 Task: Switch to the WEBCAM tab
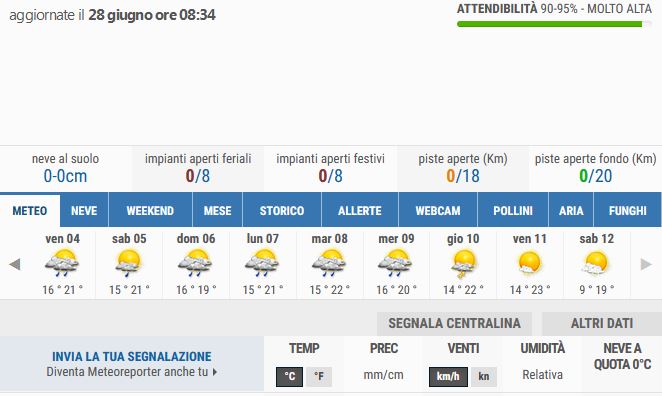(x=438, y=210)
